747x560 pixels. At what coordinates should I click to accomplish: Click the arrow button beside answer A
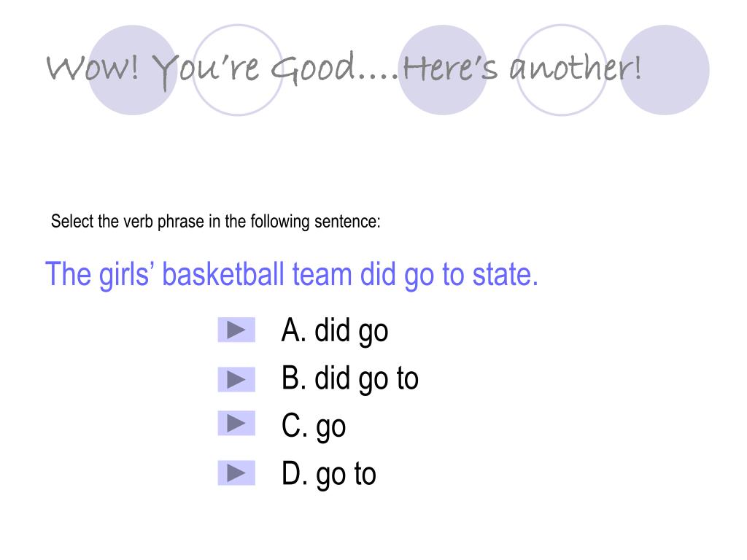pos(236,330)
